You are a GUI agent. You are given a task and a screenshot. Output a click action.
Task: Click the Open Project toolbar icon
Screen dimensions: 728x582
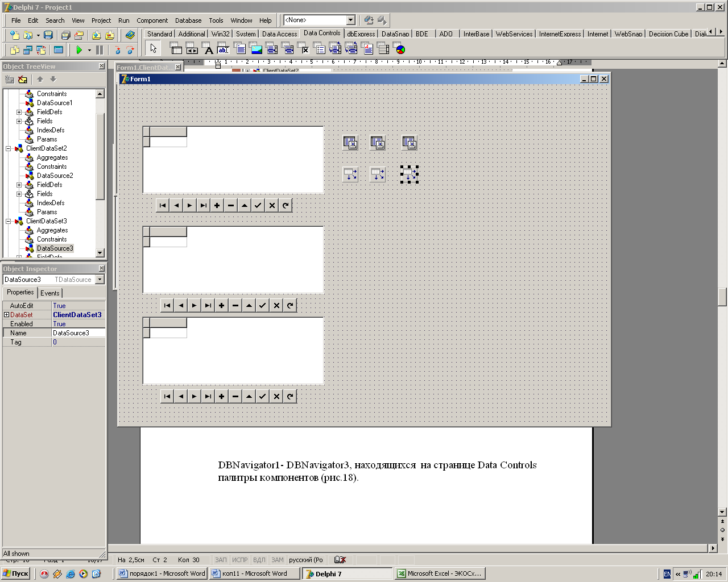tap(79, 35)
